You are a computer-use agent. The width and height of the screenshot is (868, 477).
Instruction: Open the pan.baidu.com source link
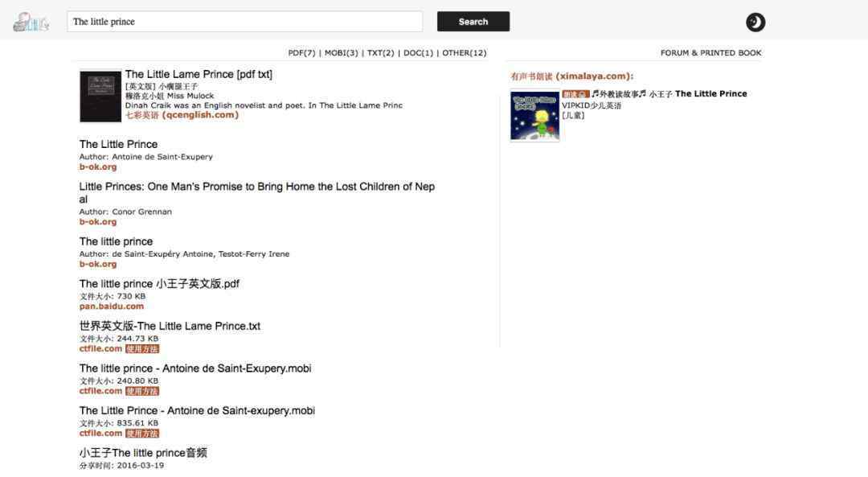(x=111, y=306)
